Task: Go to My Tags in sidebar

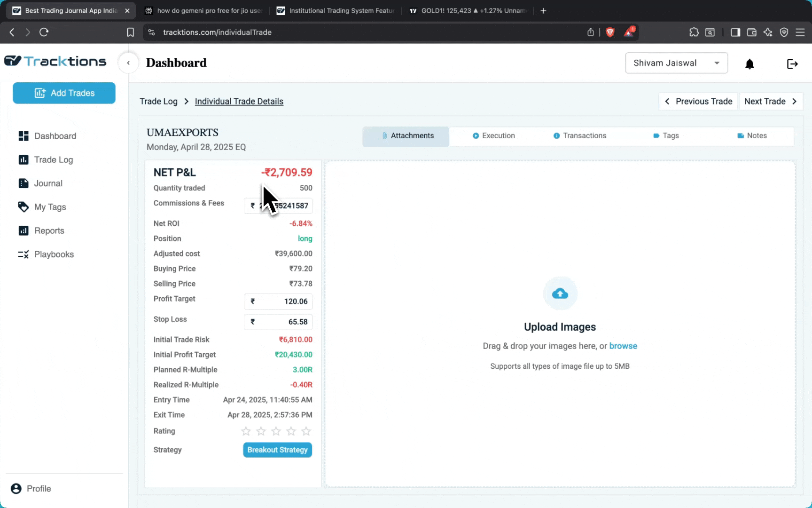Action: [50, 207]
